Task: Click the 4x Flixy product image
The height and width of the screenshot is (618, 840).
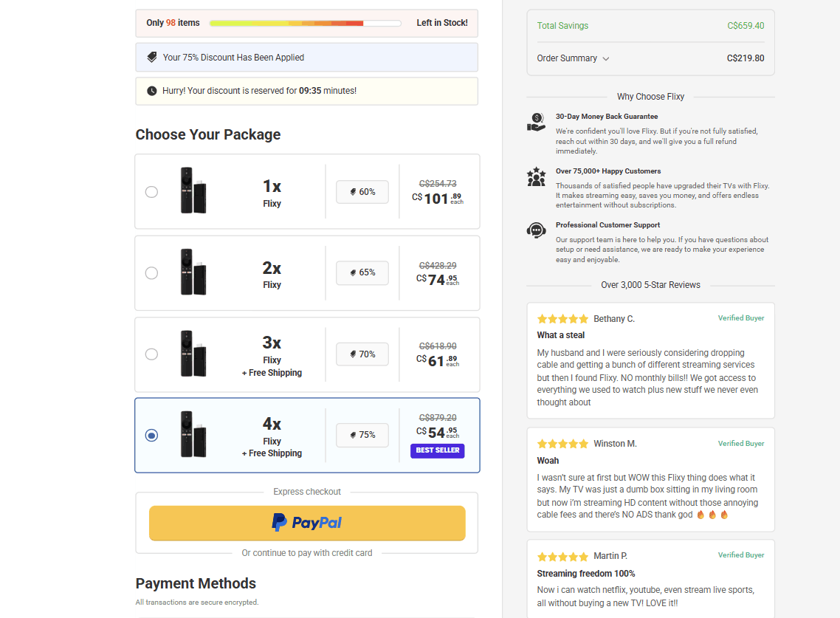Action: pos(193,434)
